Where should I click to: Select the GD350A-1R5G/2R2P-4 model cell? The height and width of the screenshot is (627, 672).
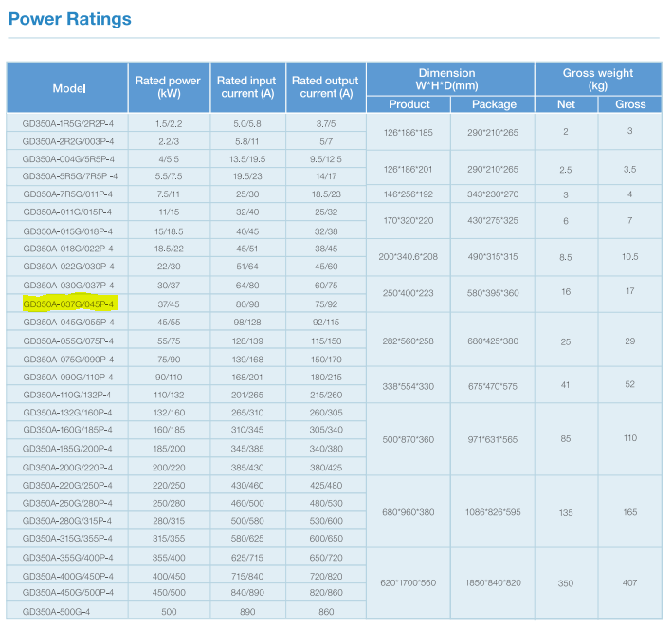click(68, 123)
